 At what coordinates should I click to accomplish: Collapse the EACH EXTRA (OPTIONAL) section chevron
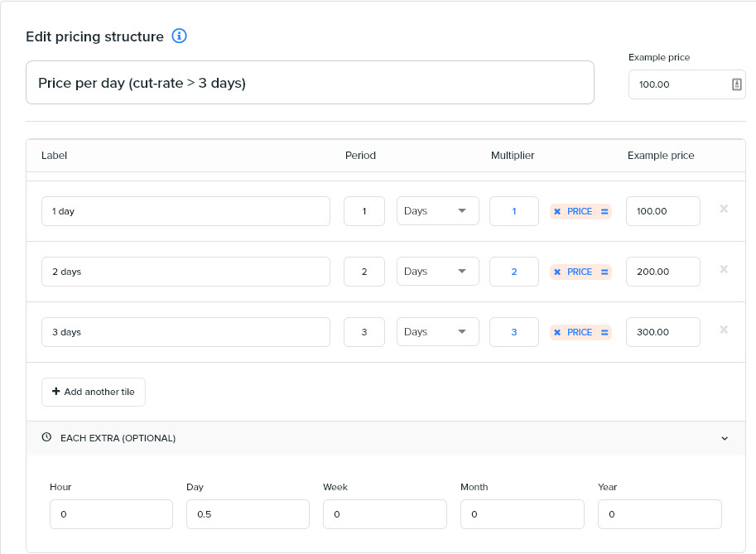725,438
